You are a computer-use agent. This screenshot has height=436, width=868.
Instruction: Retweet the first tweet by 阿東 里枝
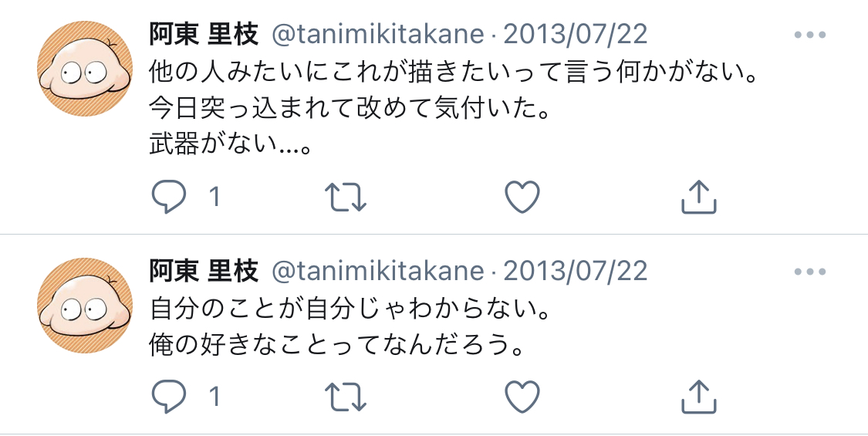[346, 198]
